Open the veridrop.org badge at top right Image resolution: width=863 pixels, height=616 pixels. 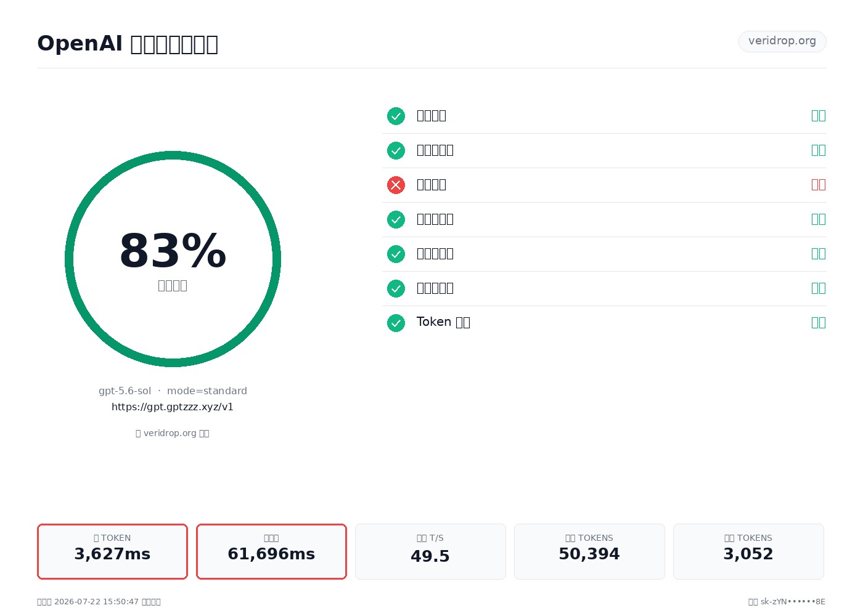(782, 41)
